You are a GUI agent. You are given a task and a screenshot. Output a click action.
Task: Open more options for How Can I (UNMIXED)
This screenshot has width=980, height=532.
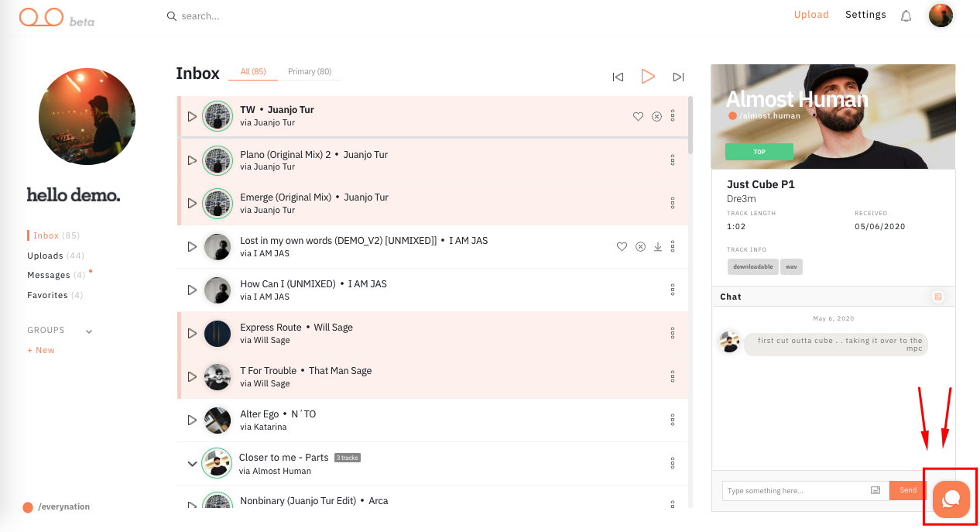pyautogui.click(x=673, y=290)
